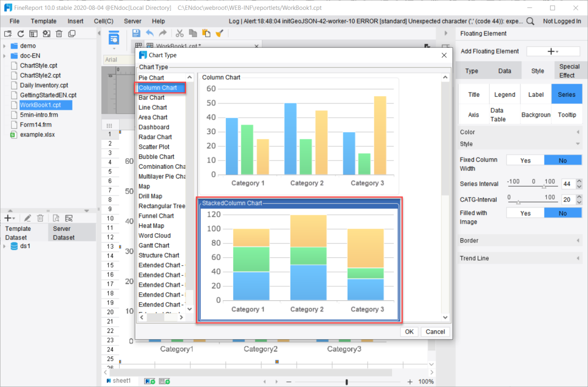
Task: Select the StackedColumn Chart thumbnail
Action: coord(299,260)
